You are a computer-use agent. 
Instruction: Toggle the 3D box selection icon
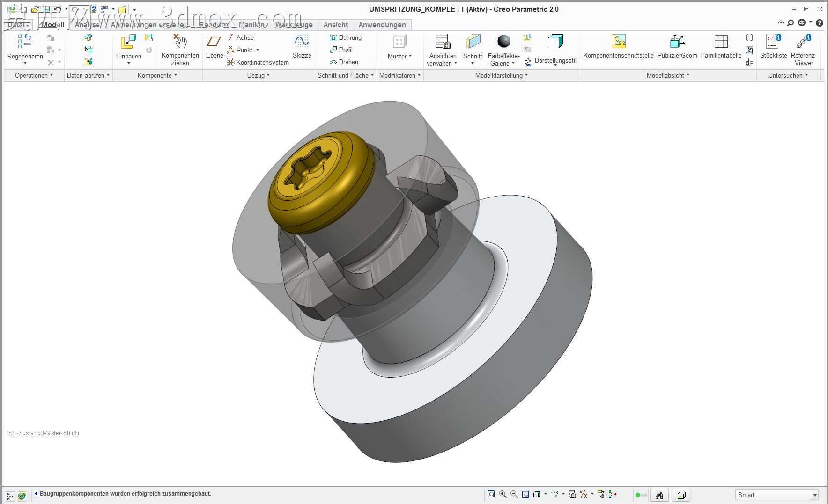point(681,495)
